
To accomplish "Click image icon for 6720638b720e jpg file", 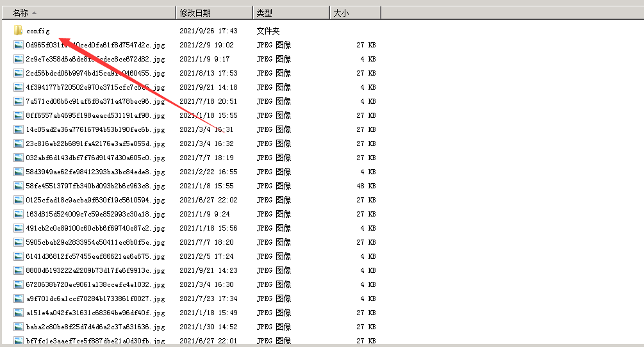I will tap(19, 284).
